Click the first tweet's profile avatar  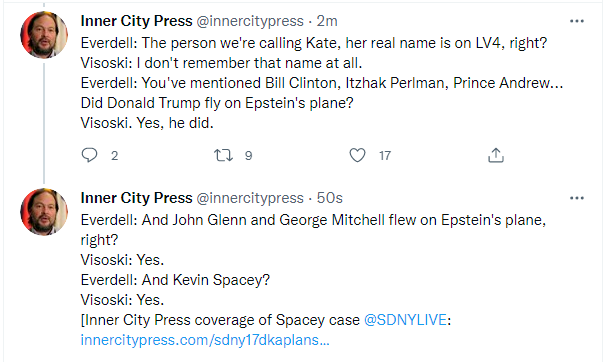click(x=44, y=35)
